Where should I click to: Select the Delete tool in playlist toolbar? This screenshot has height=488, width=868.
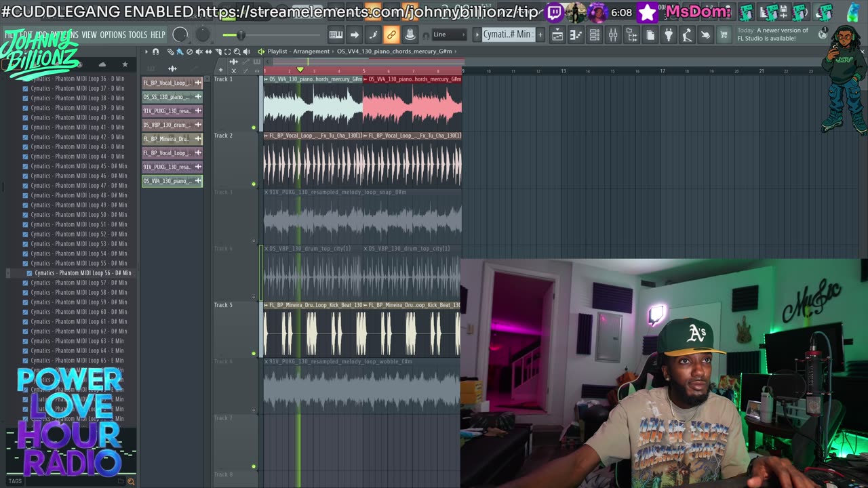click(189, 52)
